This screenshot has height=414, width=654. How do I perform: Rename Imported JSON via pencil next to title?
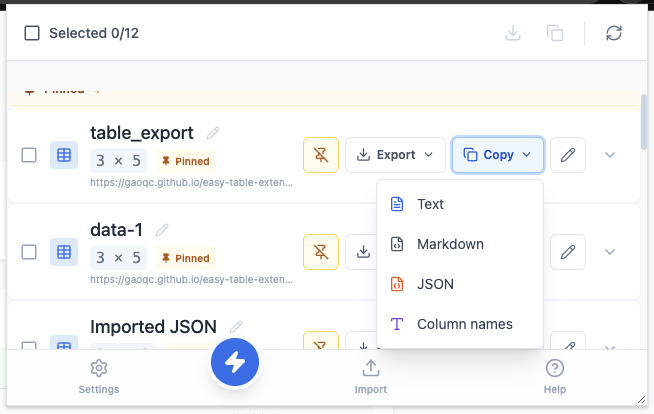[x=236, y=327]
